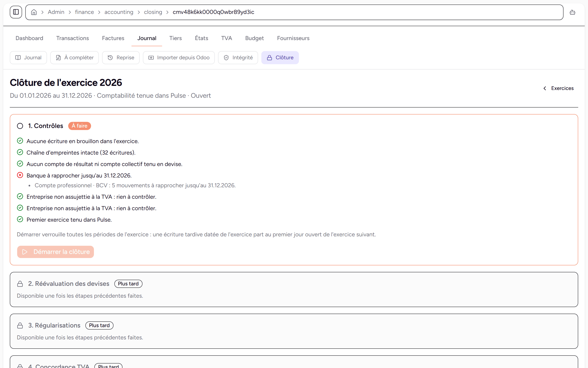Click 'Plus tard' badge on Régularisations
This screenshot has width=588, height=368.
pos(99,325)
